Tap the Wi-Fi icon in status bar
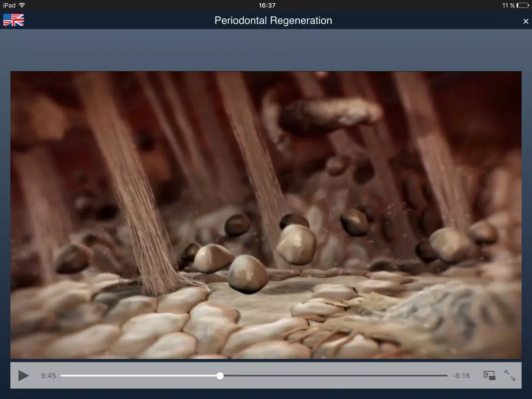Viewport: 532px width, 399px height. tap(22, 5)
